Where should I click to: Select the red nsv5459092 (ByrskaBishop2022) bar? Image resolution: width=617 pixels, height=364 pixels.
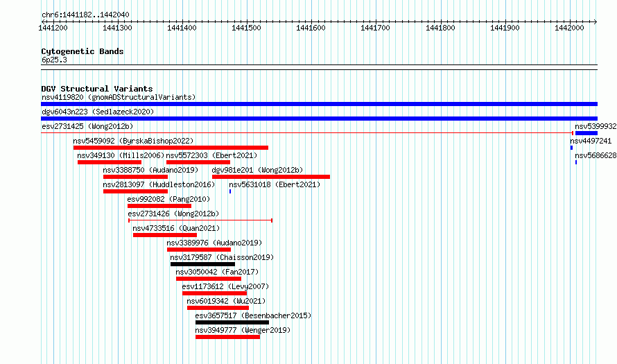tap(171, 148)
